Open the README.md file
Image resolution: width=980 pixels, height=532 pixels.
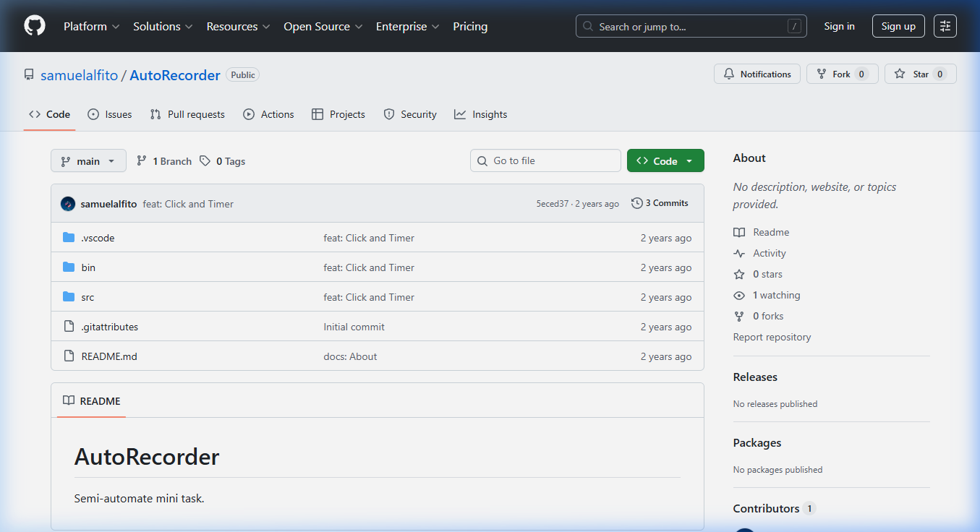click(x=109, y=356)
